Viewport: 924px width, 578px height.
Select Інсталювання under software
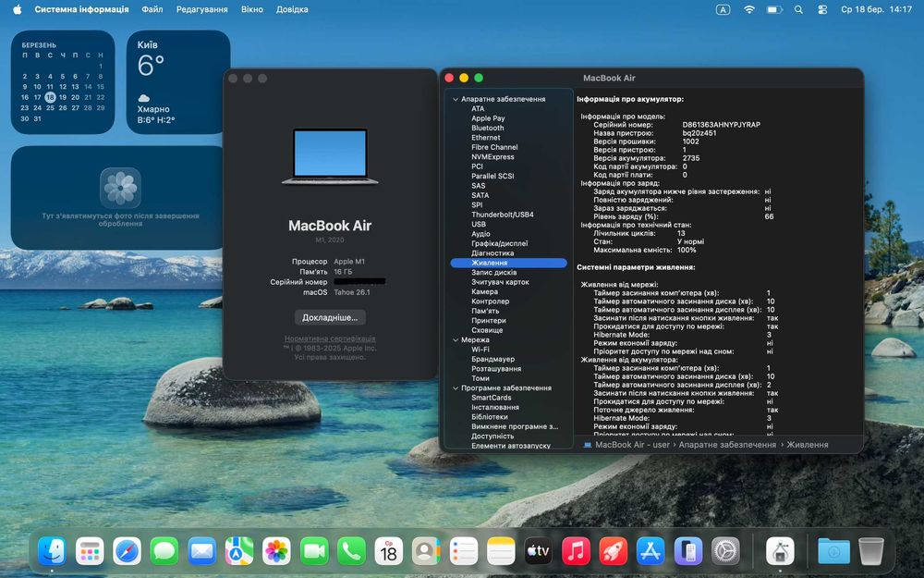(495, 407)
